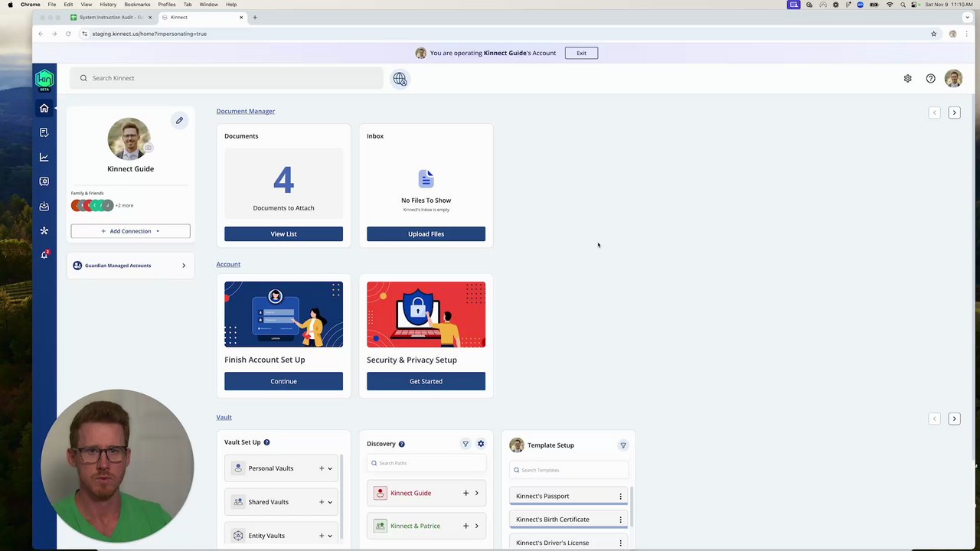Click the Search Templates field
This screenshot has width=980, height=551.
point(568,470)
